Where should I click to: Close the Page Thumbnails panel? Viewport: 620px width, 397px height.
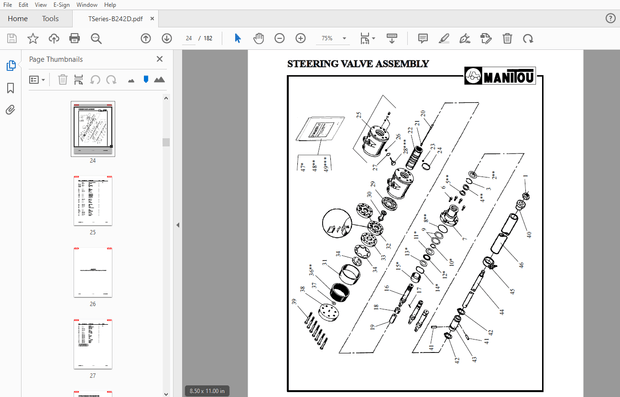pos(160,59)
